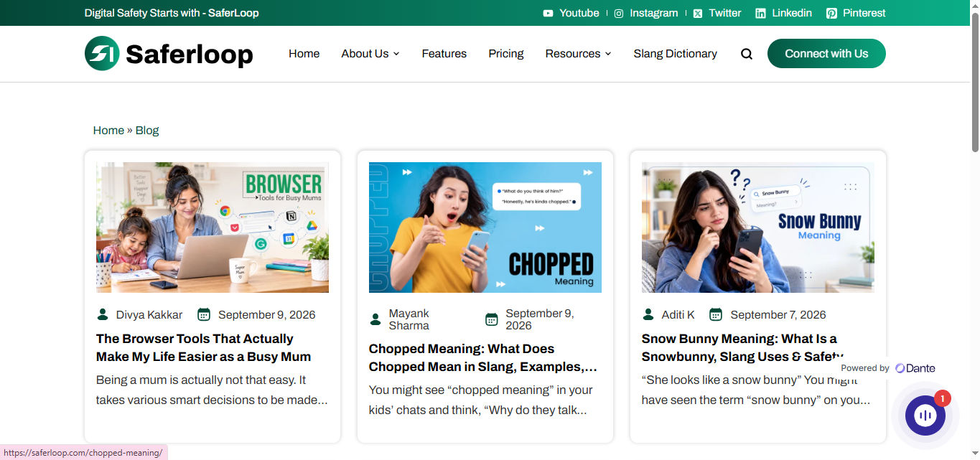Open the Pricing page
This screenshot has width=980, height=460.
point(506,54)
